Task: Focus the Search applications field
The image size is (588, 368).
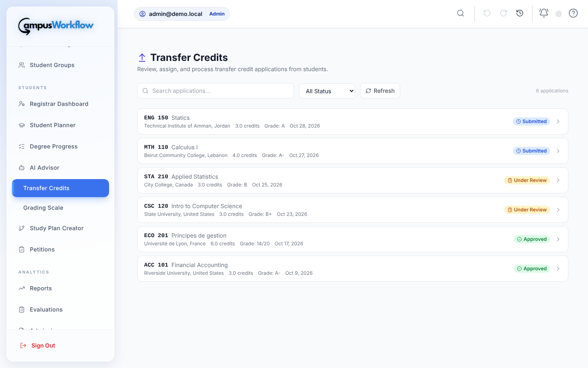Action: (x=216, y=91)
